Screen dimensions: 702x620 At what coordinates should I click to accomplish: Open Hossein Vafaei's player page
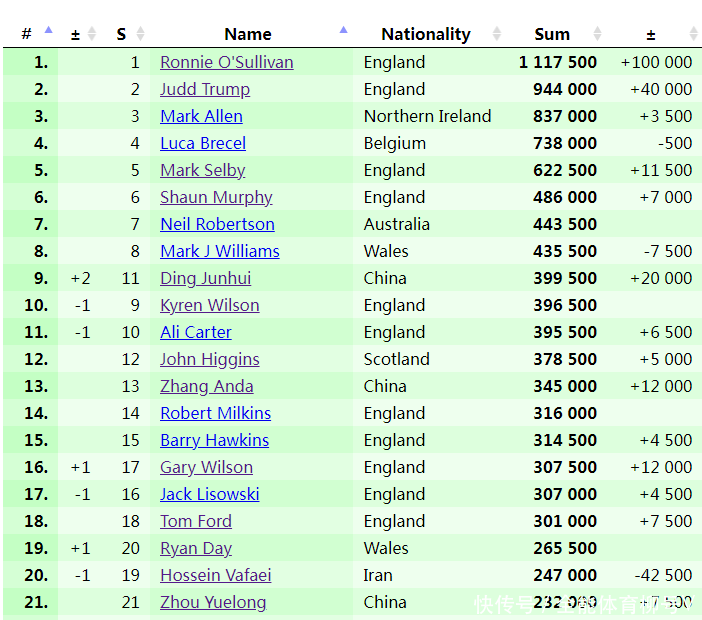click(215, 575)
